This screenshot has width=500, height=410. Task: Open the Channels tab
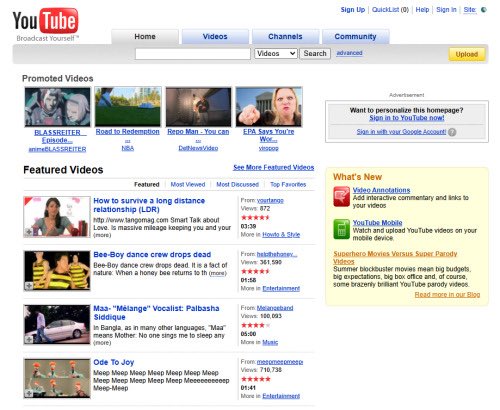285,37
